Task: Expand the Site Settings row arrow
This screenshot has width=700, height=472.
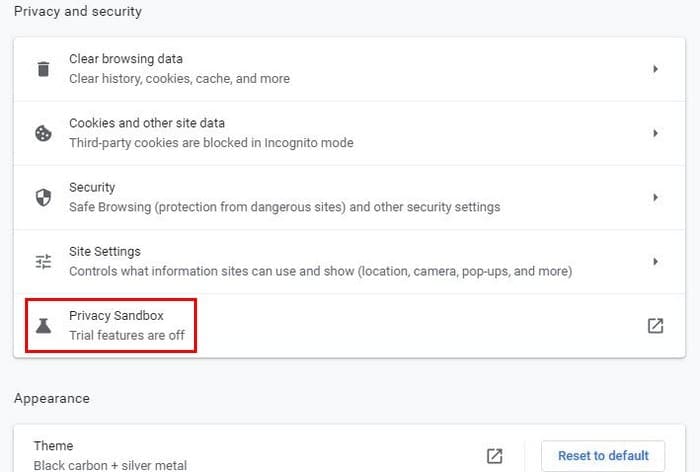Action: [x=655, y=261]
